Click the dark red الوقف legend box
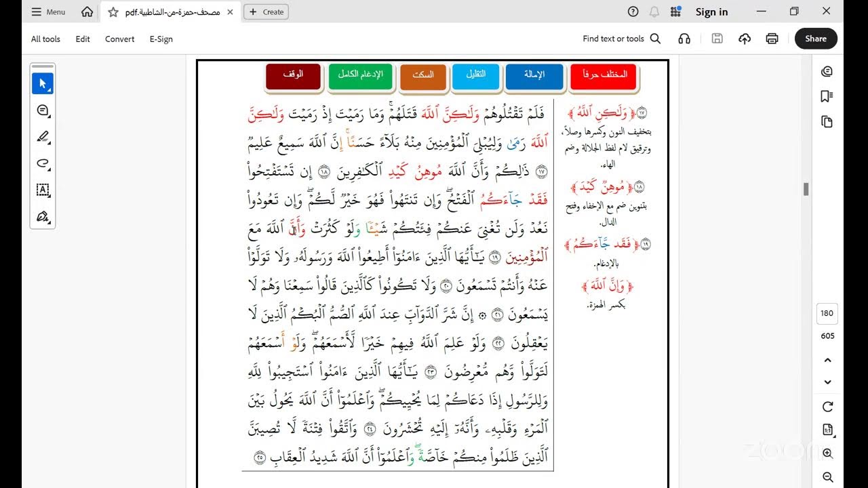 point(293,77)
